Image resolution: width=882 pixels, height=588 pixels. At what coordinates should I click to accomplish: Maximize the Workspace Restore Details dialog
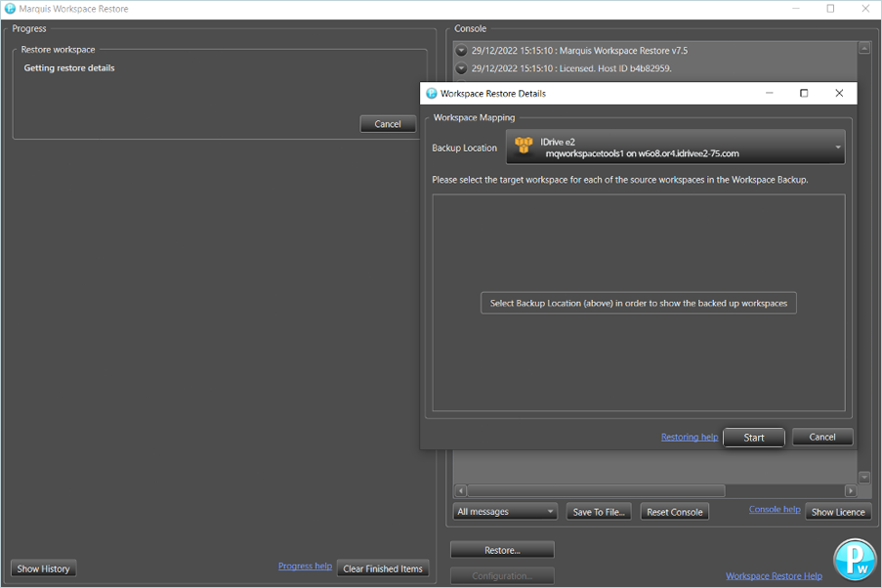(x=804, y=94)
